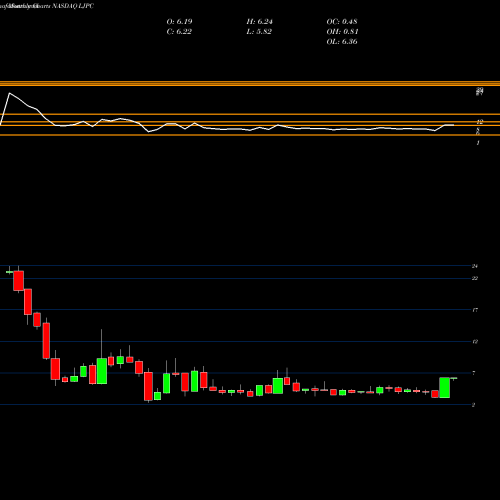The width and height of the screenshot is (500, 500).
Task: Click the price axis label '2'
Action: pyautogui.click(x=473, y=405)
